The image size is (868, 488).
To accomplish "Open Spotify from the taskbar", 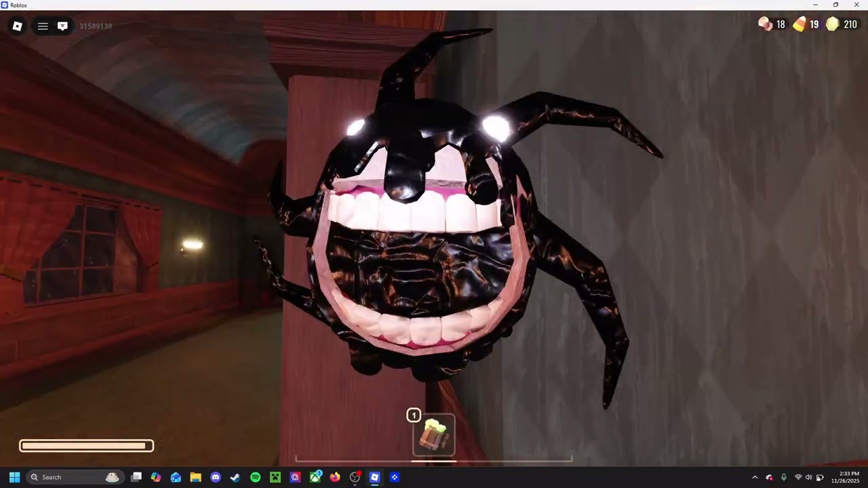I will (x=255, y=477).
